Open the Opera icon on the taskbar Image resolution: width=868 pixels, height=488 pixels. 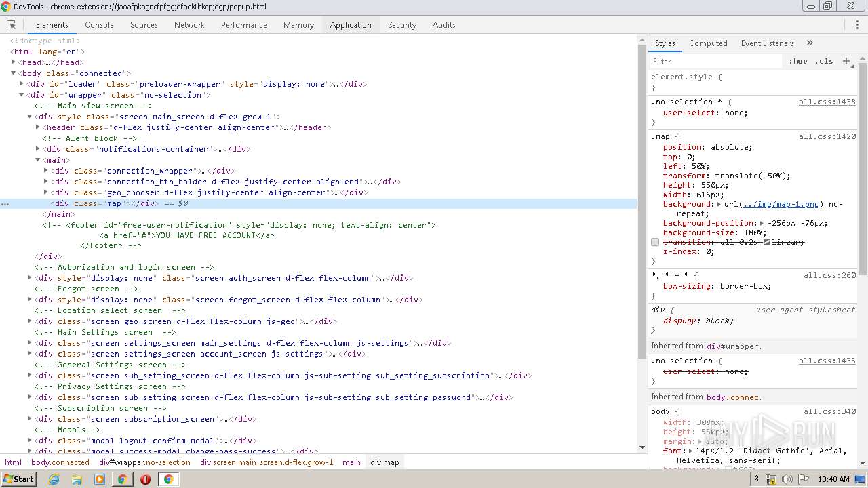point(145,479)
